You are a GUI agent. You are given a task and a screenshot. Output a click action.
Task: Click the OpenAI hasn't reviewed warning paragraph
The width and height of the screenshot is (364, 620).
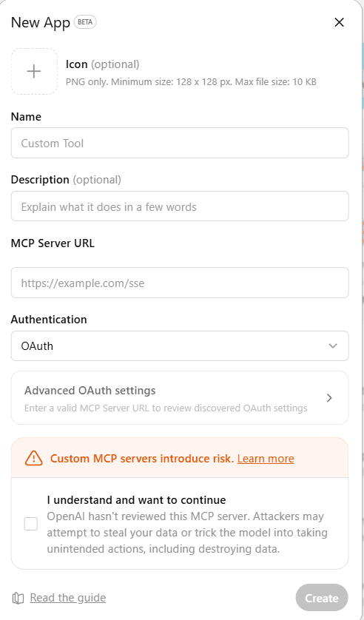(x=187, y=533)
